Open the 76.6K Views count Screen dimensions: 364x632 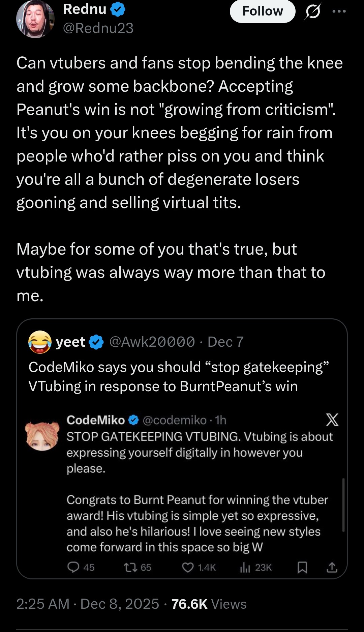pyautogui.click(x=209, y=604)
